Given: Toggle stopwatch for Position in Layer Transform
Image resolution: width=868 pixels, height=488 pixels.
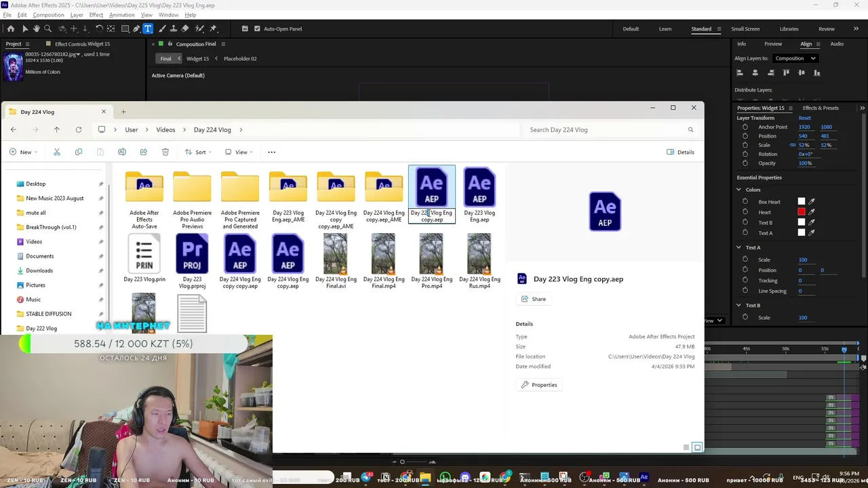Looking at the screenshot, I should [x=745, y=136].
